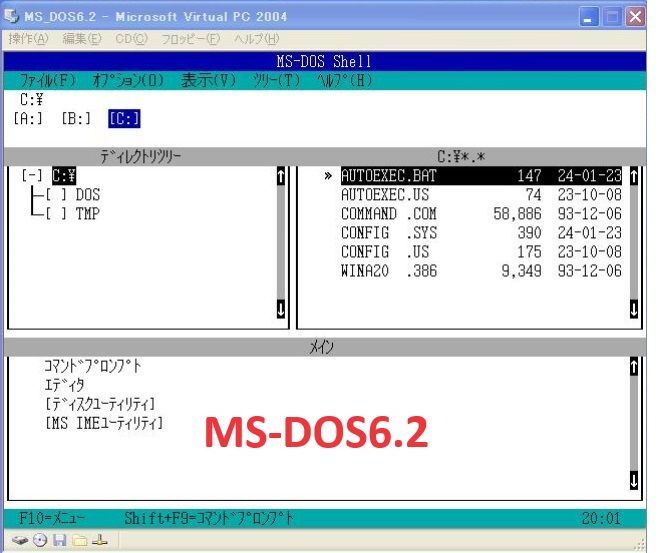Open the [MS IMEユーティリティ] group

point(104,423)
